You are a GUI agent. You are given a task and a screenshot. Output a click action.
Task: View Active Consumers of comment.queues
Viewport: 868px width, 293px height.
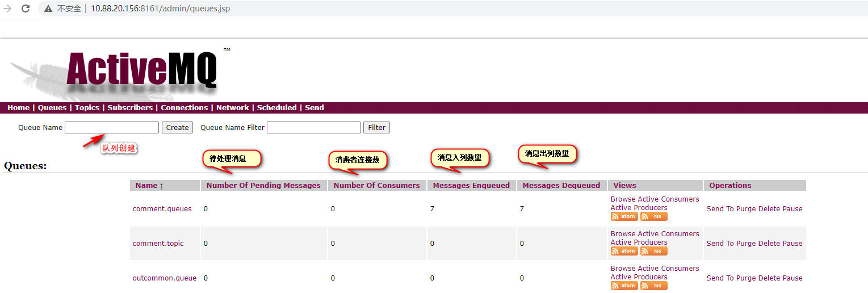[669, 199]
